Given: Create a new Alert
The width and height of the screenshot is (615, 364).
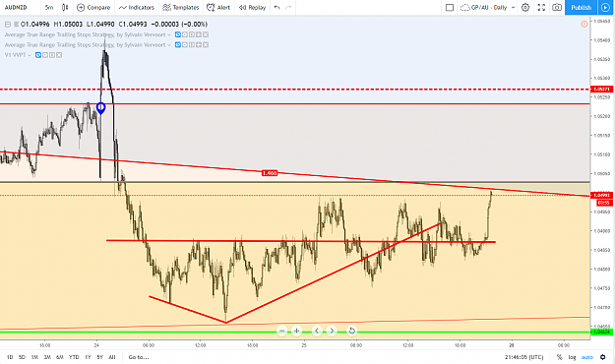Looking at the screenshot, I should (218, 8).
